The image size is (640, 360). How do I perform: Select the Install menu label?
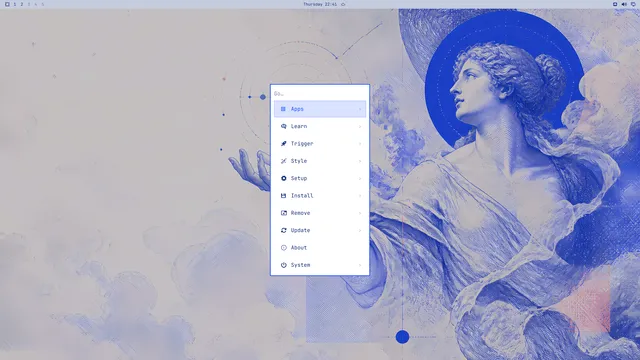coord(302,196)
